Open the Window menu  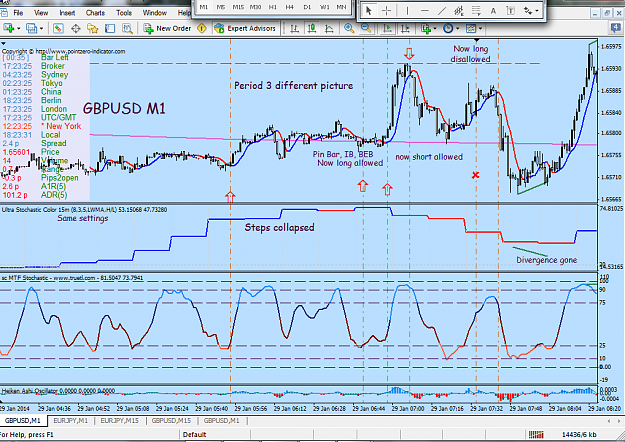(155, 13)
